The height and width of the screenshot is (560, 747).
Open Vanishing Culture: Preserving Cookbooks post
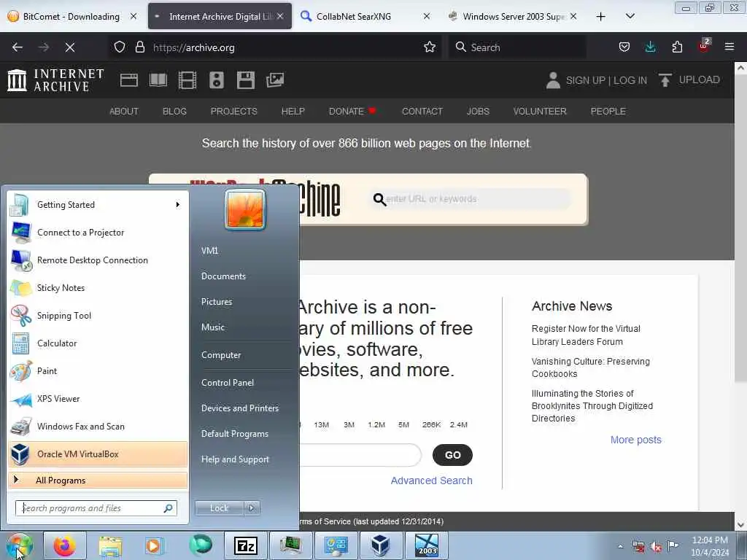click(591, 367)
